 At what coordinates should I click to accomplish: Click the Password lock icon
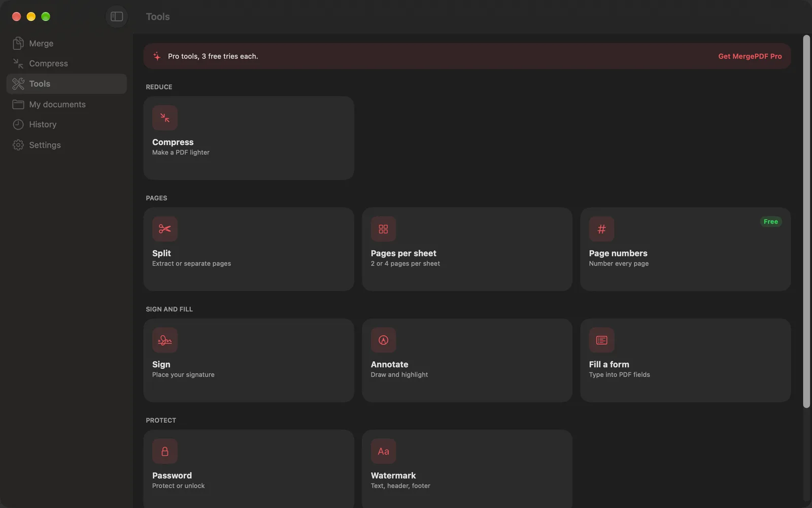pyautogui.click(x=165, y=451)
